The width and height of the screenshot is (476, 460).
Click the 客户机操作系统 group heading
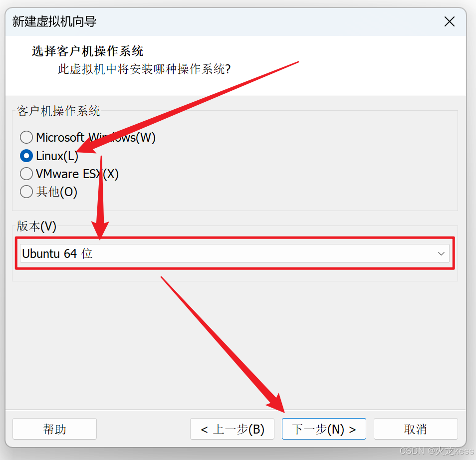58,111
